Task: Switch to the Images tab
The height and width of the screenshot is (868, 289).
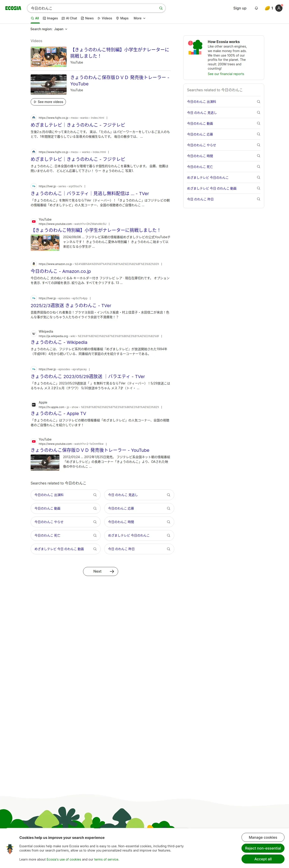Action: tap(50, 18)
